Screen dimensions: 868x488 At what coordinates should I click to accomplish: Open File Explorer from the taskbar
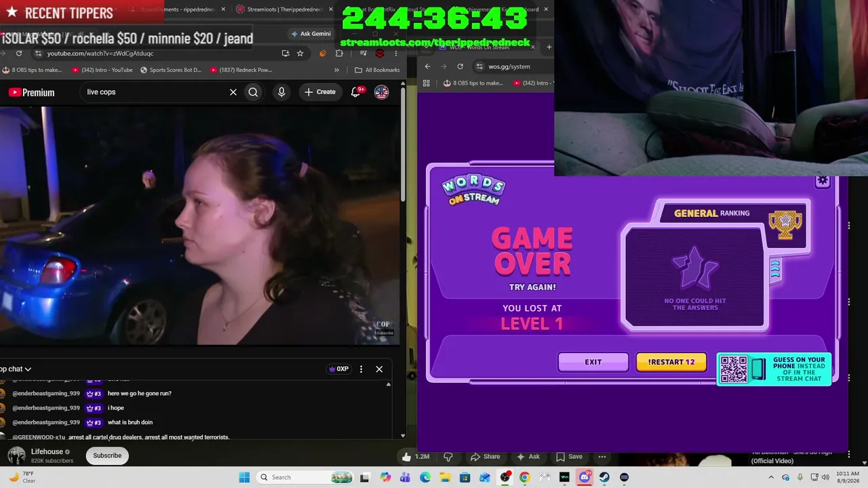click(x=445, y=477)
